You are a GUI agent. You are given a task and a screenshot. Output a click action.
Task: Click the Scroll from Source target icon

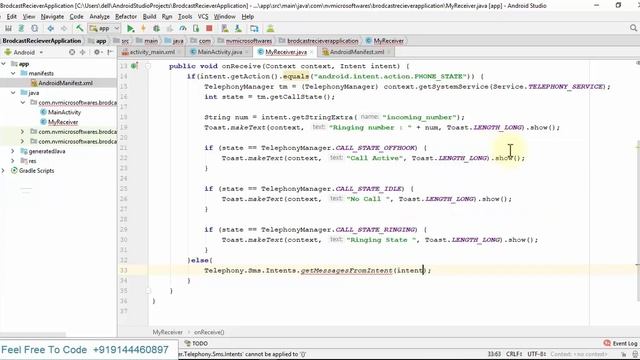[x=72, y=52]
